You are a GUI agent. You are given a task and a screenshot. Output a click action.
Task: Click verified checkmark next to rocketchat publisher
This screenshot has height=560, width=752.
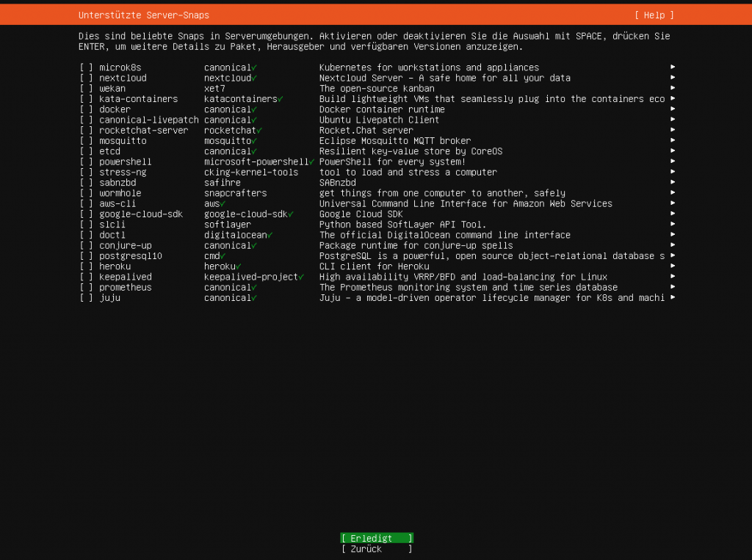click(x=259, y=130)
